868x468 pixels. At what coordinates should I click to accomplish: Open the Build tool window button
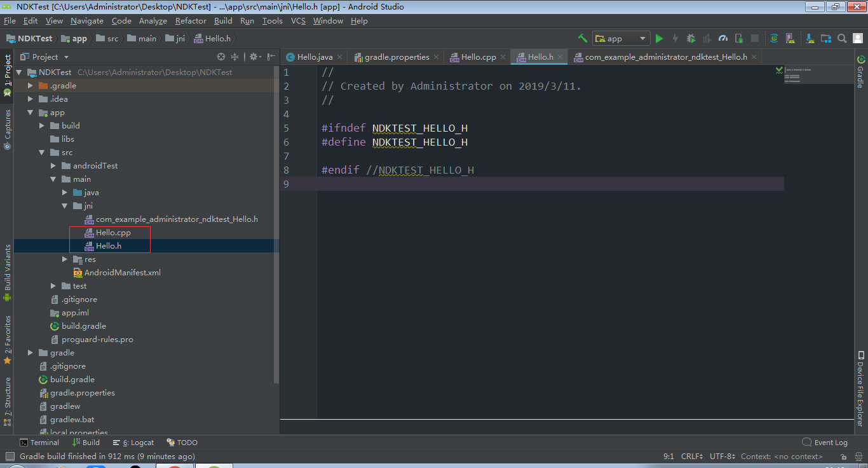[86, 443]
